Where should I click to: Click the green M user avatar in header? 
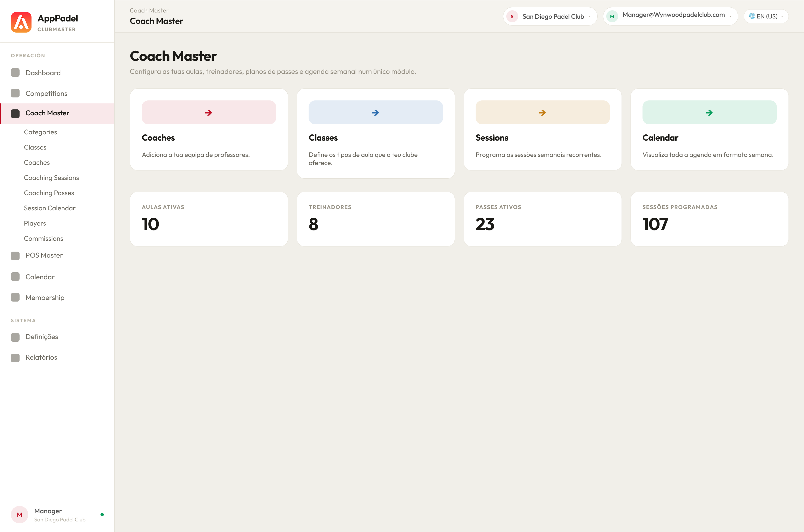[612, 16]
